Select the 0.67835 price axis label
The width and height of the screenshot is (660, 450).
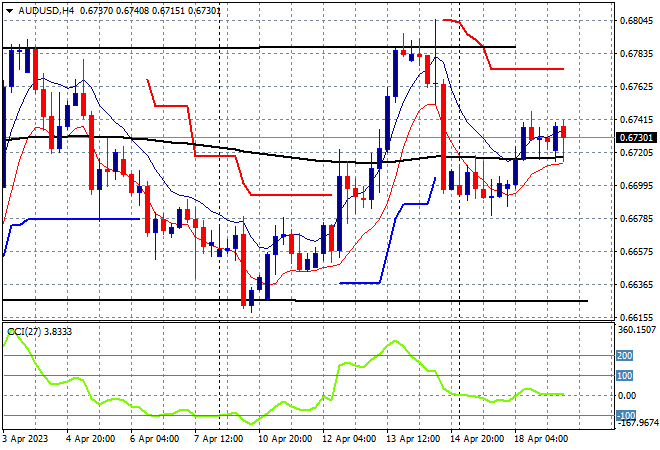[x=636, y=53]
